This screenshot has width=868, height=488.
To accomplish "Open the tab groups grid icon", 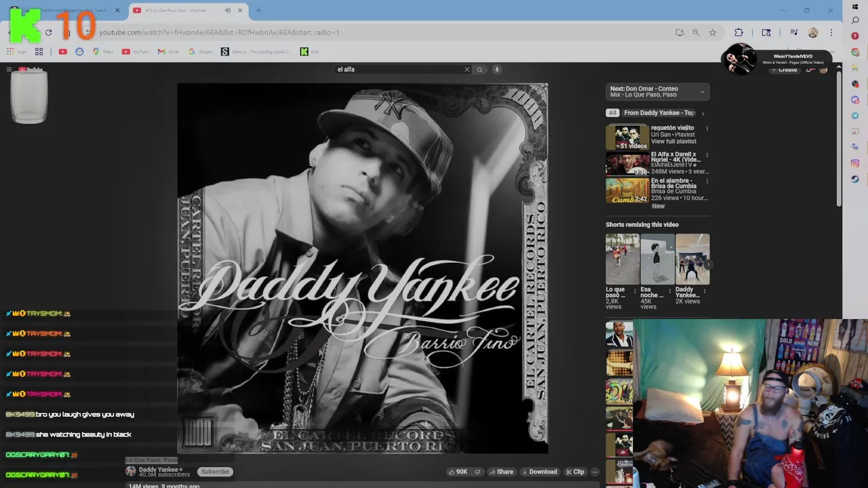I will 39,52.
